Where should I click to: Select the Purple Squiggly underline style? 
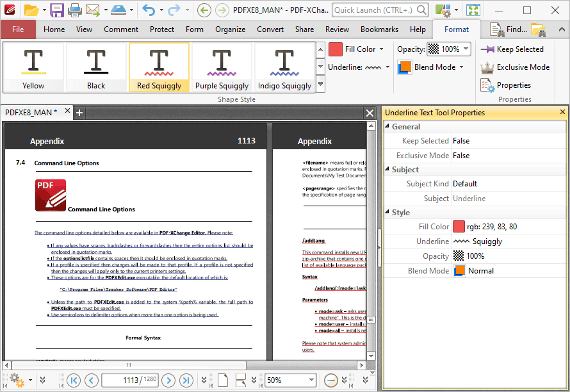pyautogui.click(x=222, y=67)
